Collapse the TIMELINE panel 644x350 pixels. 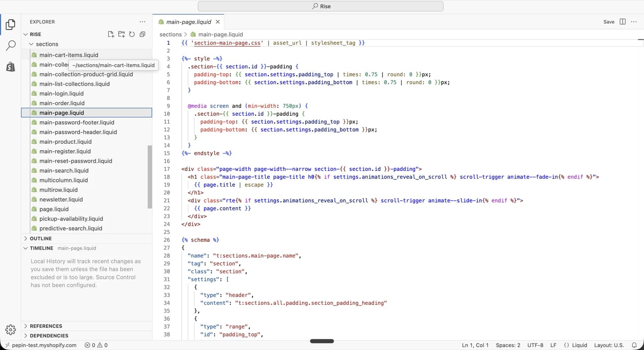pyautogui.click(x=41, y=248)
